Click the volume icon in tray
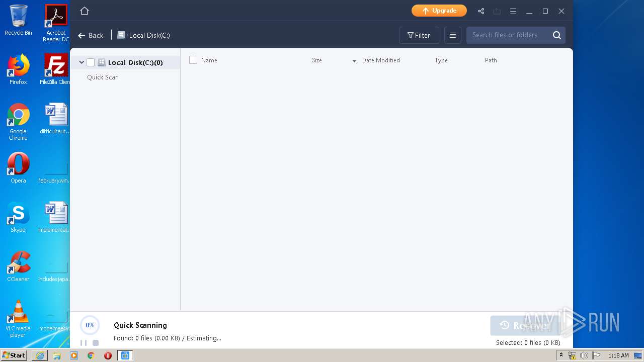 pyautogui.click(x=584, y=355)
